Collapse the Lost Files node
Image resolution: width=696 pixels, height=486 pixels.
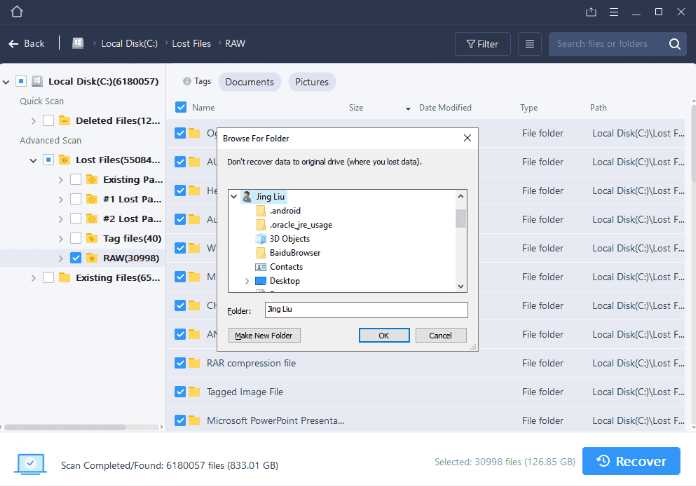click(x=33, y=160)
